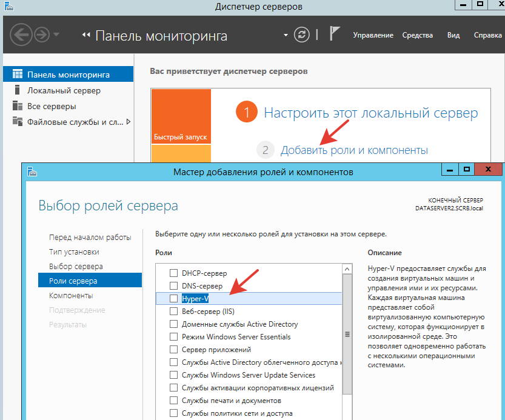This screenshot has width=505, height=420.
Task: Click the Настроить этот локальный сервер link
Action: [370, 113]
